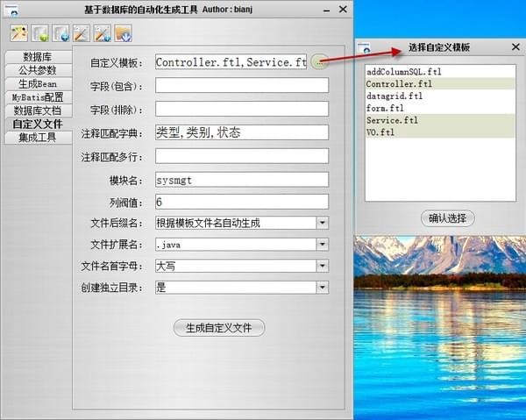This screenshot has height=420, width=526.
Task: Select the 生成Bean tab
Action: pos(38,83)
